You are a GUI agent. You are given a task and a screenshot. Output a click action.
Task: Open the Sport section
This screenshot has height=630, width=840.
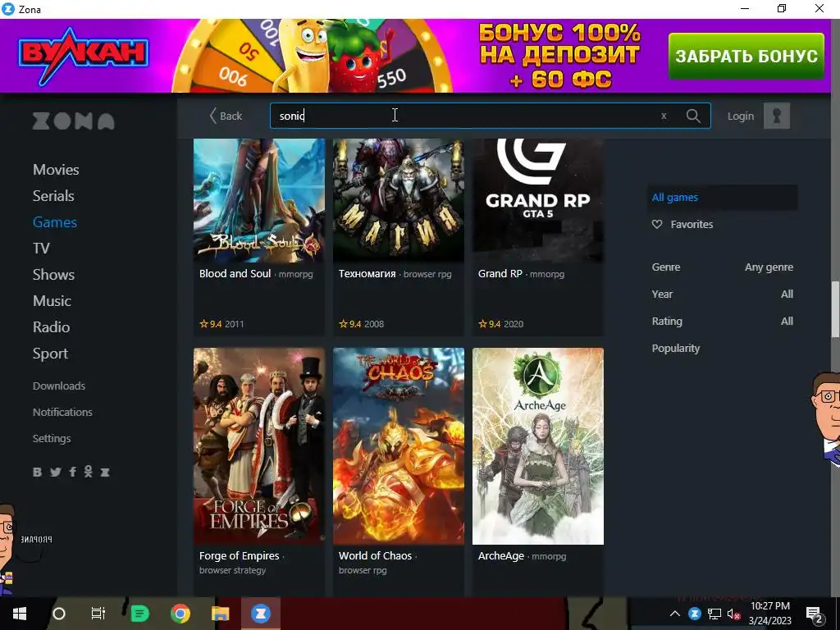(x=50, y=354)
